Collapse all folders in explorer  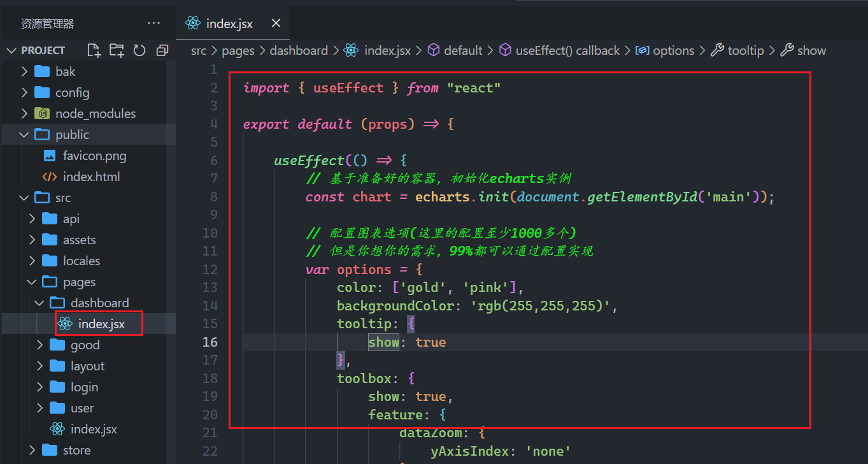coord(162,50)
